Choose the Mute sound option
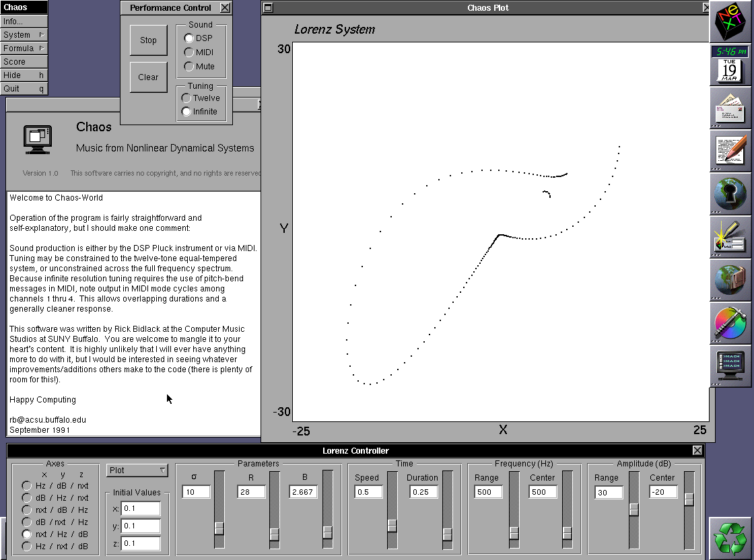Screen dimensions: 754x560 coord(189,67)
